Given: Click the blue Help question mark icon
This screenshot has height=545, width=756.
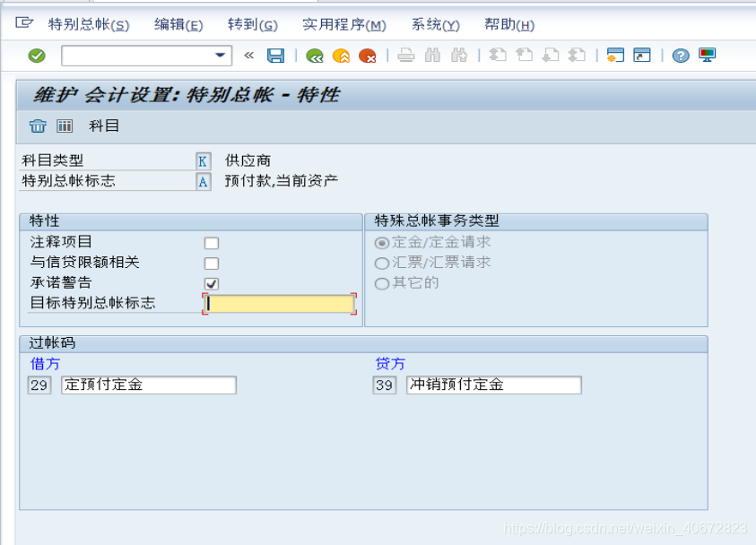Looking at the screenshot, I should coord(681,56).
